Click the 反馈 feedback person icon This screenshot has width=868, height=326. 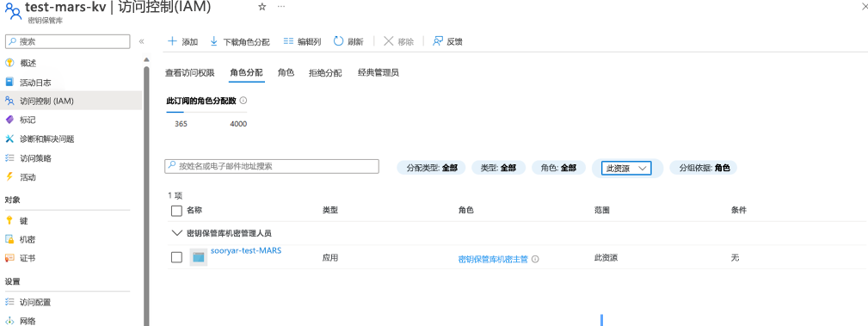coord(437,41)
